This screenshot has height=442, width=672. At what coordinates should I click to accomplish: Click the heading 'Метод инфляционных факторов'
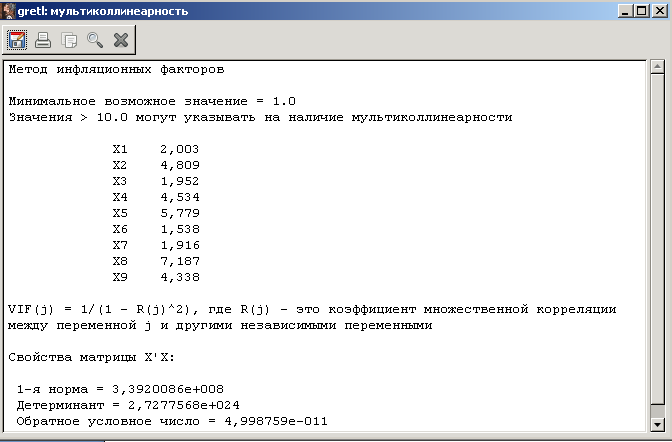(116, 69)
